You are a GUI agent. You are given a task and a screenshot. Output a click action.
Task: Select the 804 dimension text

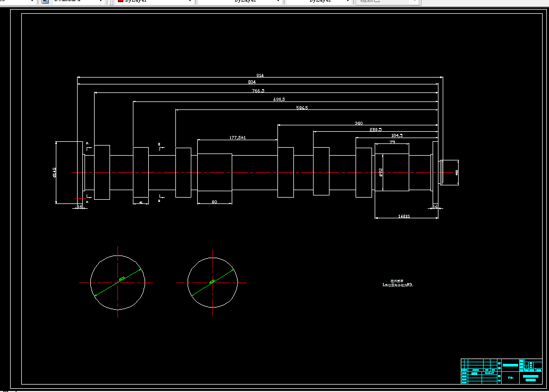(252, 82)
